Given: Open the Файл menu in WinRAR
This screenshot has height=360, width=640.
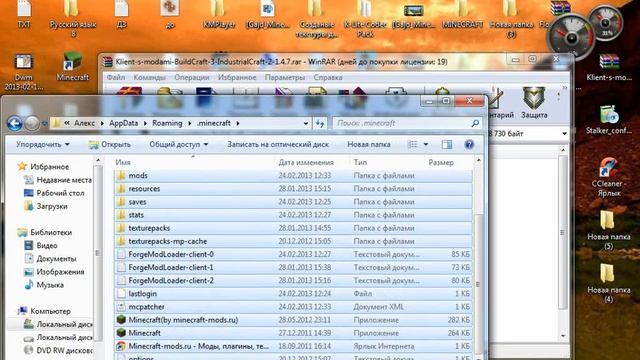Looking at the screenshot, I should pyautogui.click(x=116, y=77).
